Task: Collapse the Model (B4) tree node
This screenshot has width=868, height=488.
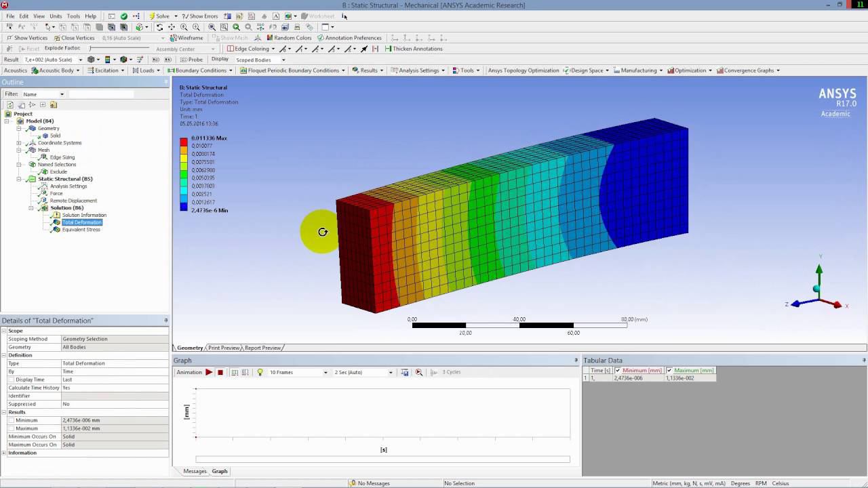Action: pyautogui.click(x=6, y=121)
